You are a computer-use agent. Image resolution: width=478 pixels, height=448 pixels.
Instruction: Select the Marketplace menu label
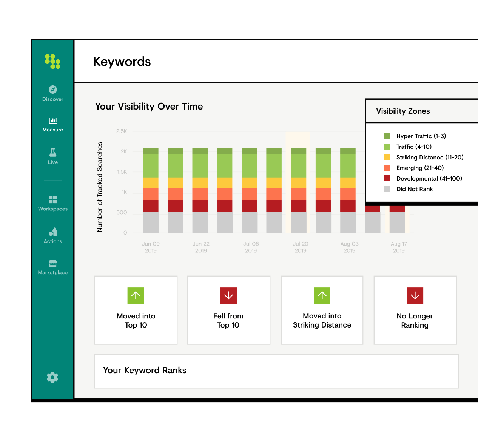tap(53, 273)
